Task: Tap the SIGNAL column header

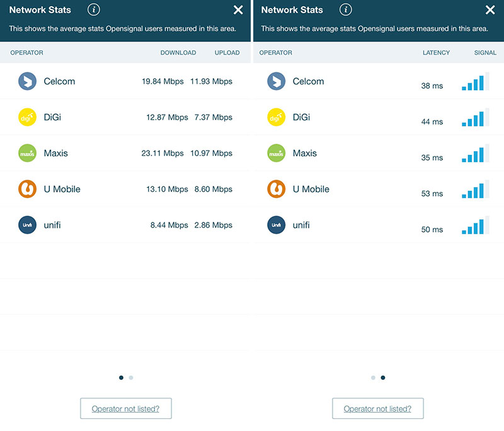Action: click(x=485, y=53)
